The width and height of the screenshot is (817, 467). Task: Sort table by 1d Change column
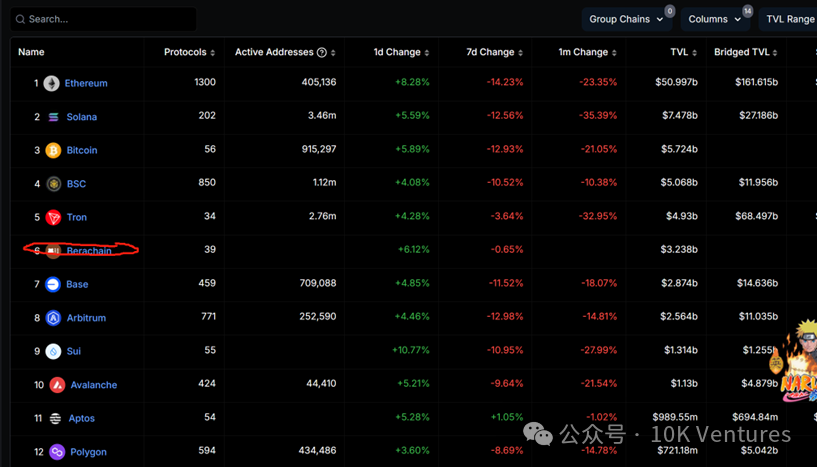click(x=401, y=52)
